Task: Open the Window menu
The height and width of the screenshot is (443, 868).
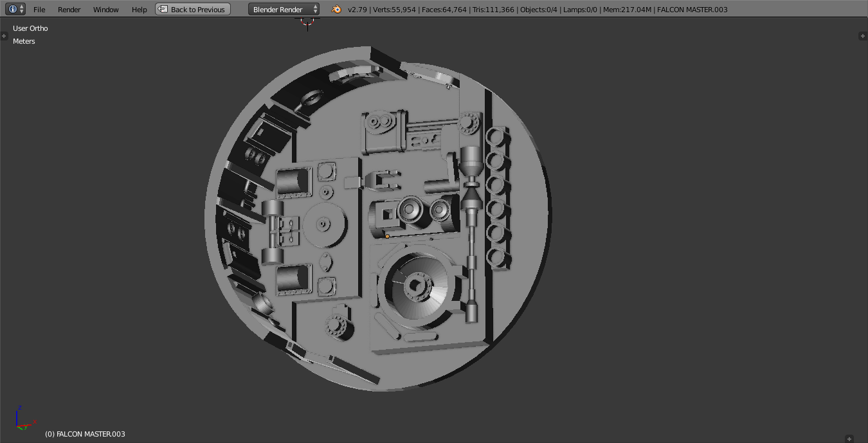Action: click(x=106, y=10)
